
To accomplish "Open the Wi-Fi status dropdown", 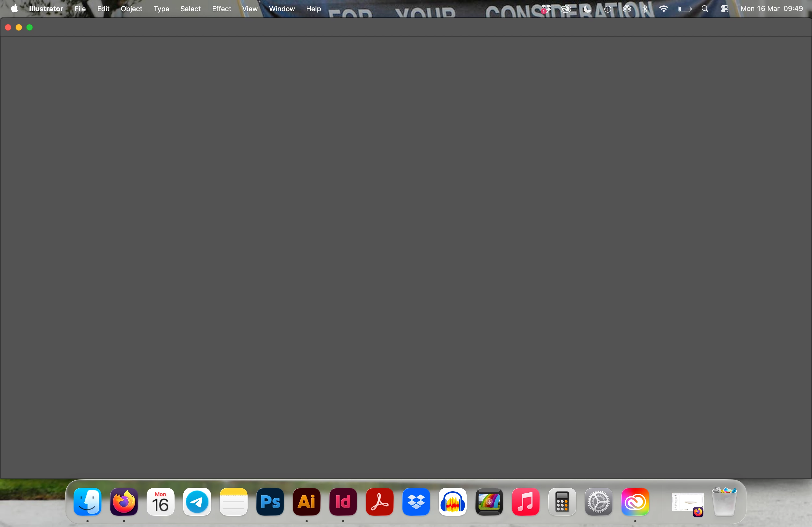I will tap(664, 9).
